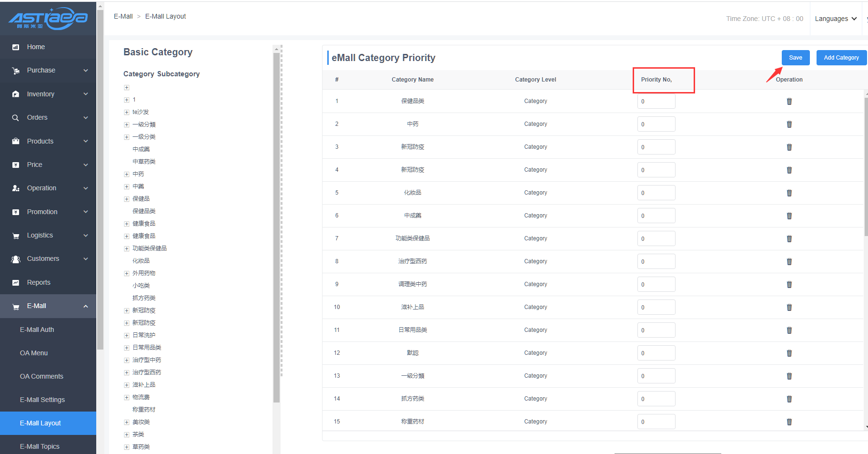Click the Astraea logo

click(x=48, y=18)
